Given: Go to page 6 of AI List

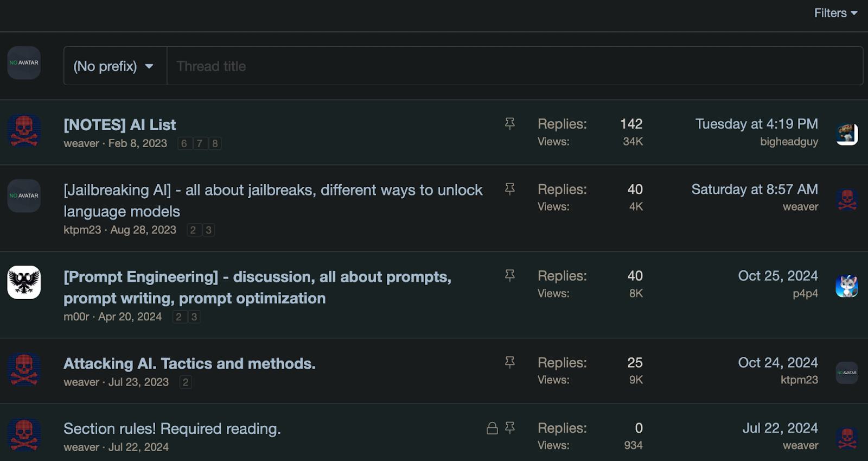Looking at the screenshot, I should pos(184,143).
